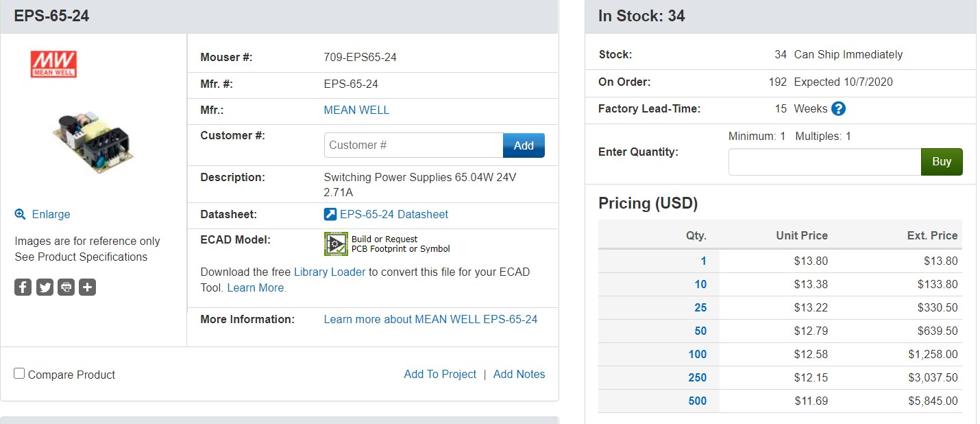Click the 'Multiples: 1' text
The height and width of the screenshot is (424, 980).
point(823,136)
